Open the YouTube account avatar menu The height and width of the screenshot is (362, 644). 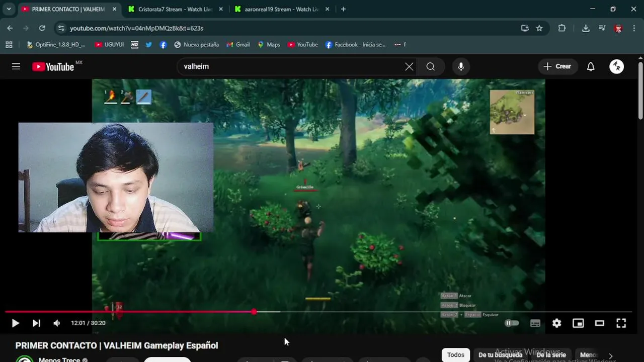[x=617, y=66]
